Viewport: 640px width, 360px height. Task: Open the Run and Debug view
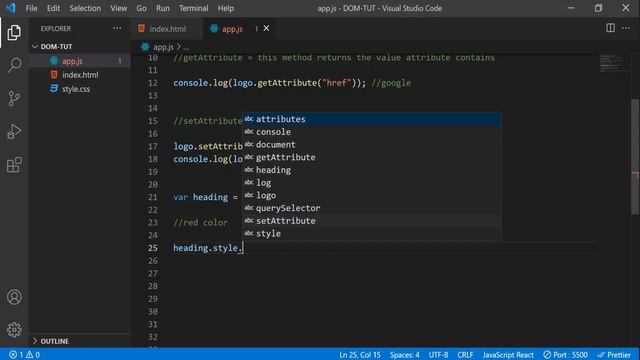[x=14, y=131]
